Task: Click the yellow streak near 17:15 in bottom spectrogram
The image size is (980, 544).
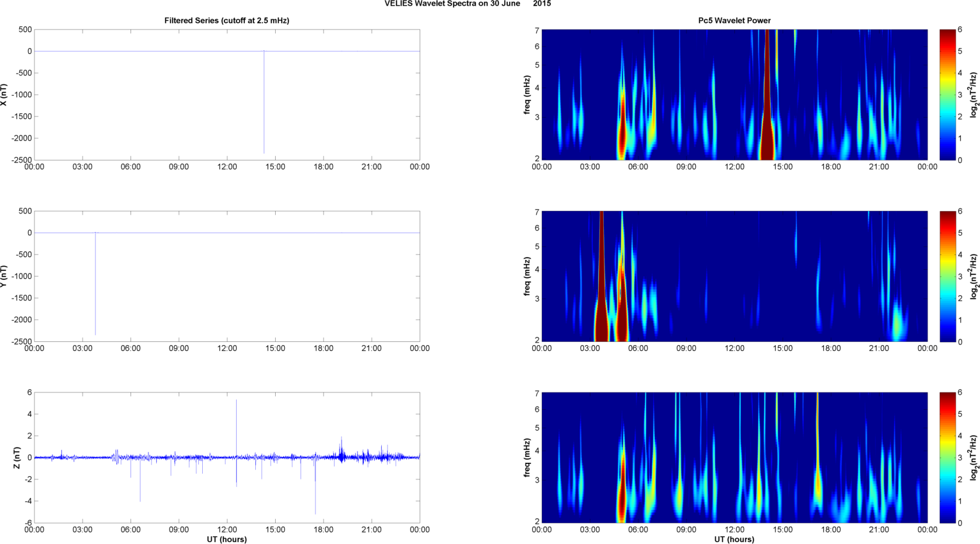Action: pos(818,447)
